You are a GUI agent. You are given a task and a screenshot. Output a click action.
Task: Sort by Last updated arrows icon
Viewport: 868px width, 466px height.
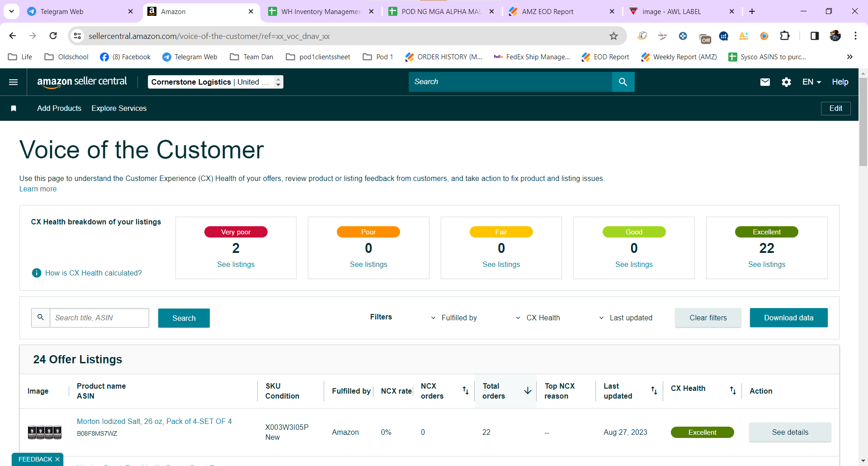click(654, 390)
